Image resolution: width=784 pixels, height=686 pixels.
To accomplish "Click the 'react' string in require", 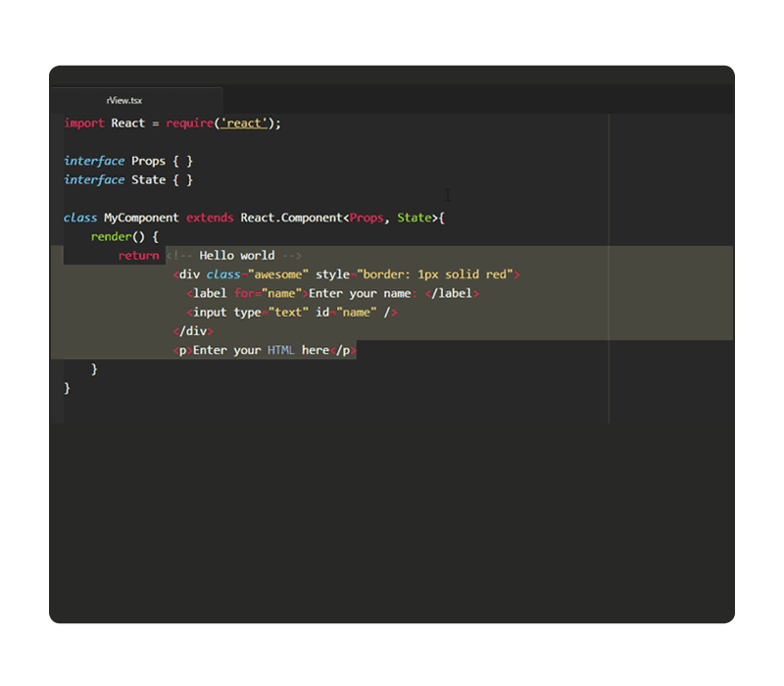I will [x=244, y=123].
